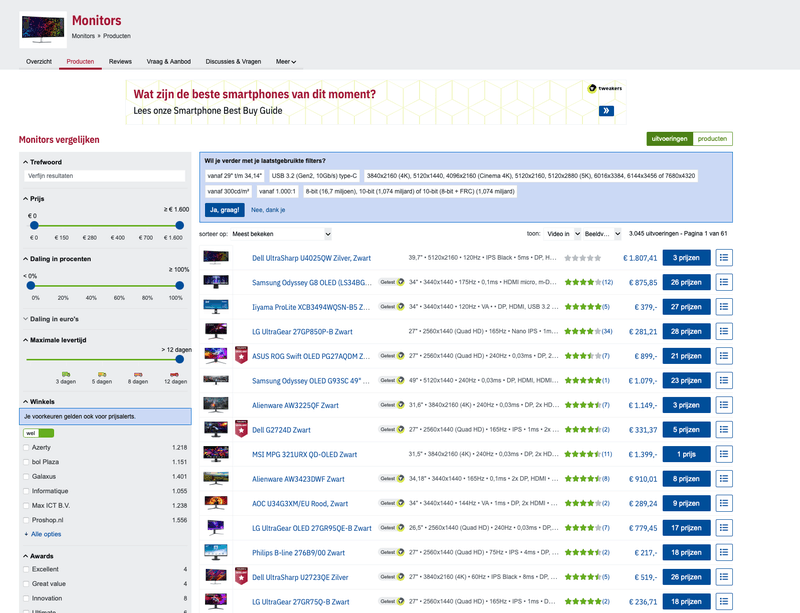Open the 'Beeldv...' column dropdown
The image size is (800, 613).
coord(602,234)
